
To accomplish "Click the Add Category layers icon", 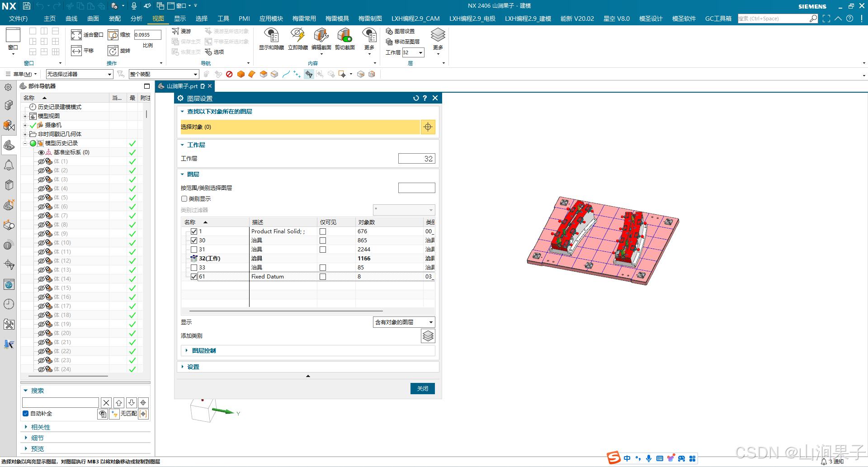I will (x=428, y=336).
